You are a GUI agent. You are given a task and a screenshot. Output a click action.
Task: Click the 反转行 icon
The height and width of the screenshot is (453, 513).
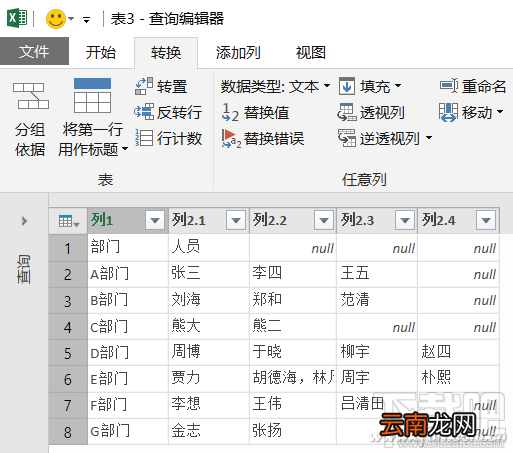[144, 112]
